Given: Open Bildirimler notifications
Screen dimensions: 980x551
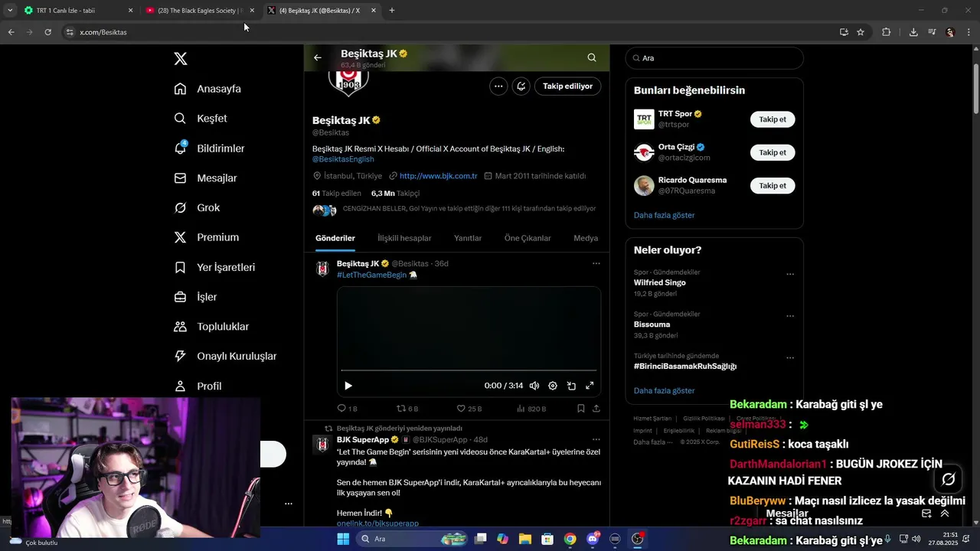Looking at the screenshot, I should pos(209,148).
